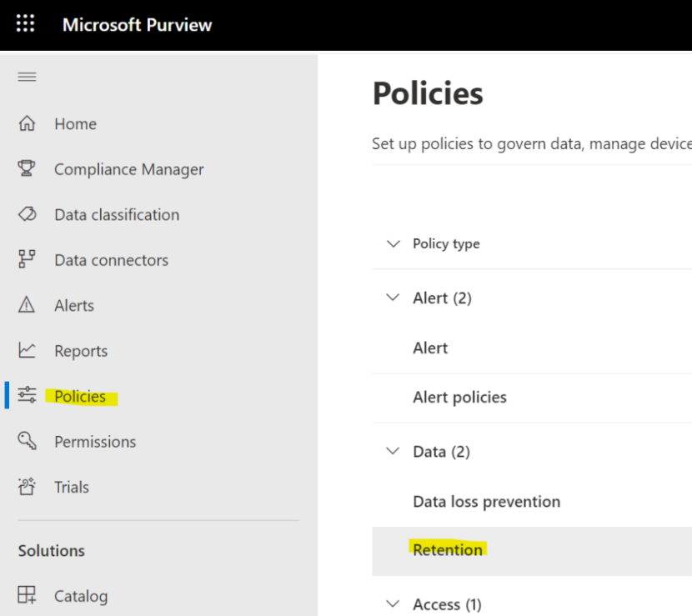The height and width of the screenshot is (616, 692).
Task: Click the Data classification tag icon
Action: click(x=27, y=214)
